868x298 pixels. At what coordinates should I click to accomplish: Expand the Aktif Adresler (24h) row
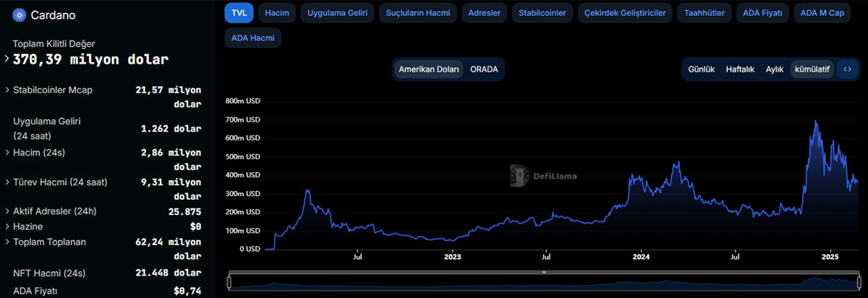[7, 212]
